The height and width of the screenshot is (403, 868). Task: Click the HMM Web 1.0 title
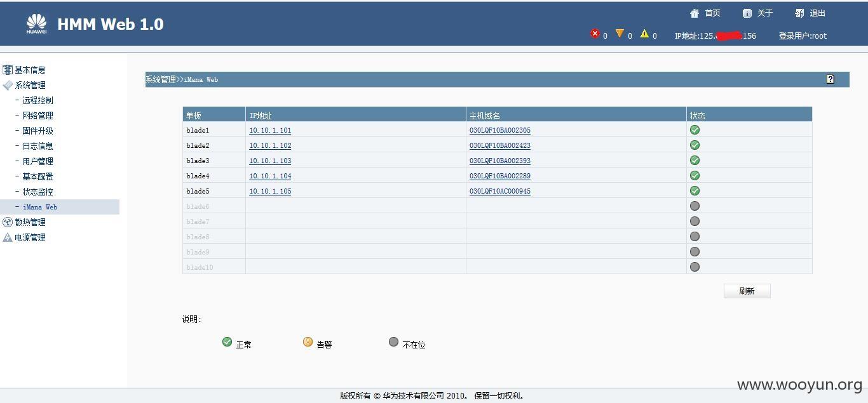[111, 24]
